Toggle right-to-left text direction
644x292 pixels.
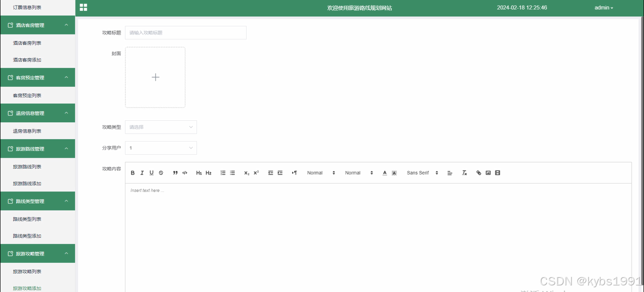coord(294,173)
